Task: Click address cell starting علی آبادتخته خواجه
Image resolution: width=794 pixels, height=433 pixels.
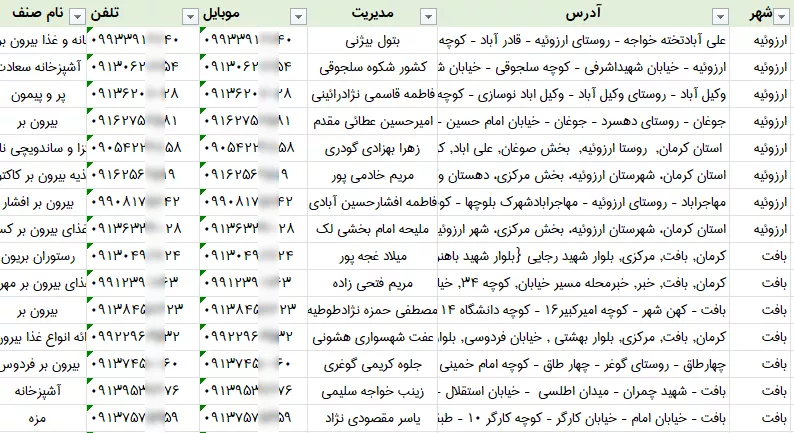Action: point(583,40)
